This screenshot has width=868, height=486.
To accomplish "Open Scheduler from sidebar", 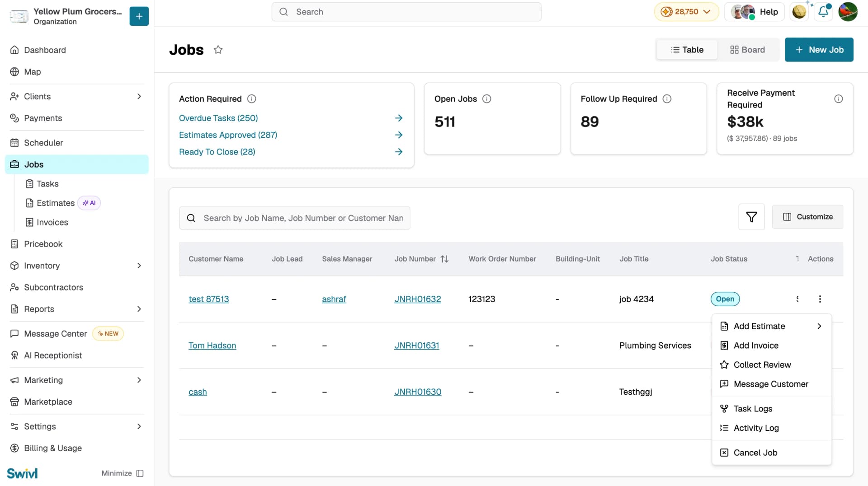I will [77, 143].
